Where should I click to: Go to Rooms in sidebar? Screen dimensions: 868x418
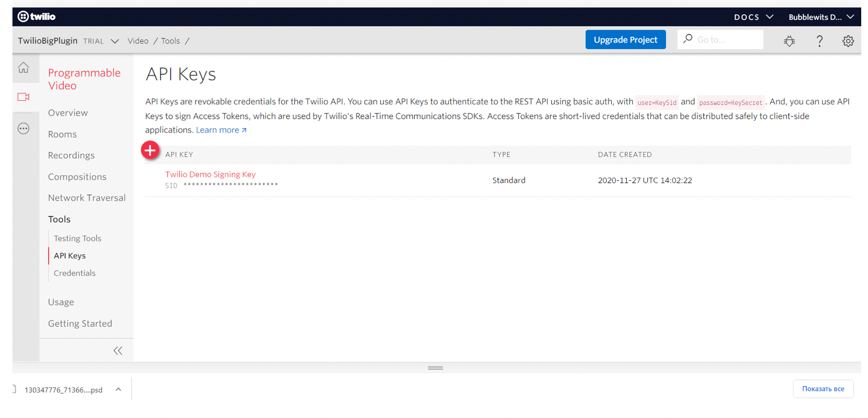(x=62, y=134)
